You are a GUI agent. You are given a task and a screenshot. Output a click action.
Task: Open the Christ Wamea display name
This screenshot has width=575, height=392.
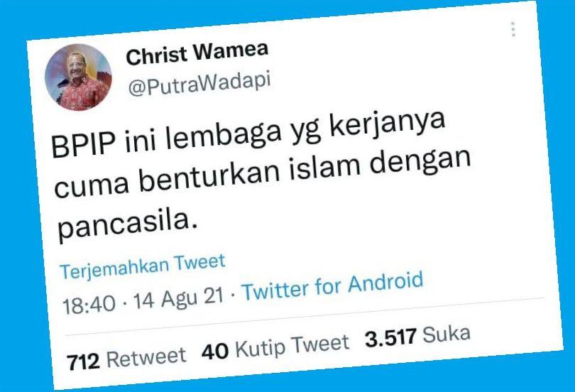click(197, 53)
